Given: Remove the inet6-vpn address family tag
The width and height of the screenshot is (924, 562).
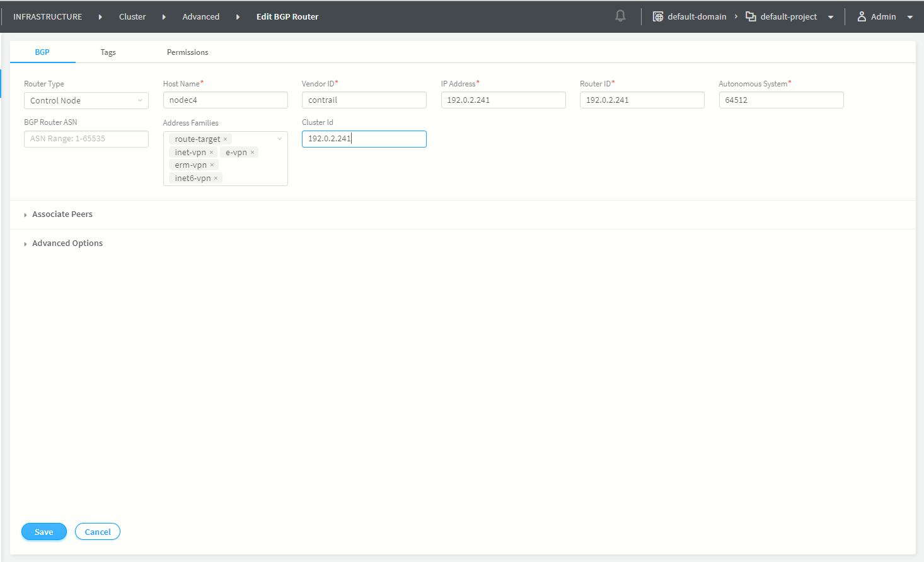Looking at the screenshot, I should click(x=216, y=179).
